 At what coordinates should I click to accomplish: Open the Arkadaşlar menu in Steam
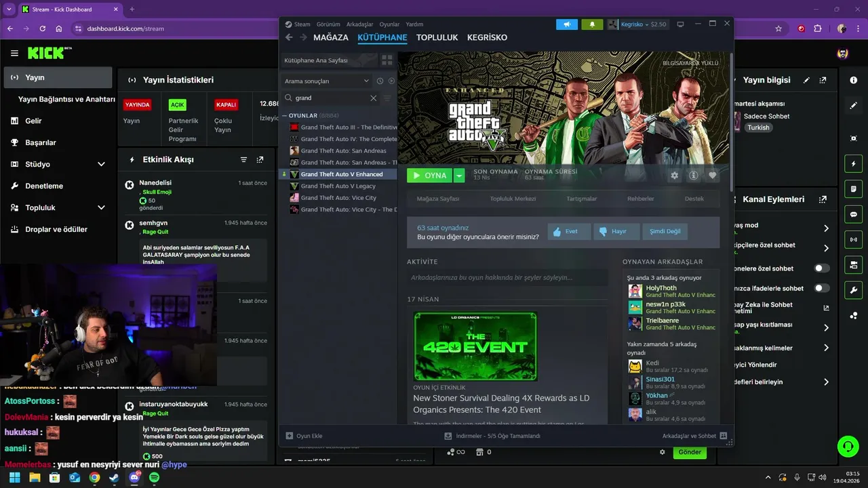click(x=360, y=24)
